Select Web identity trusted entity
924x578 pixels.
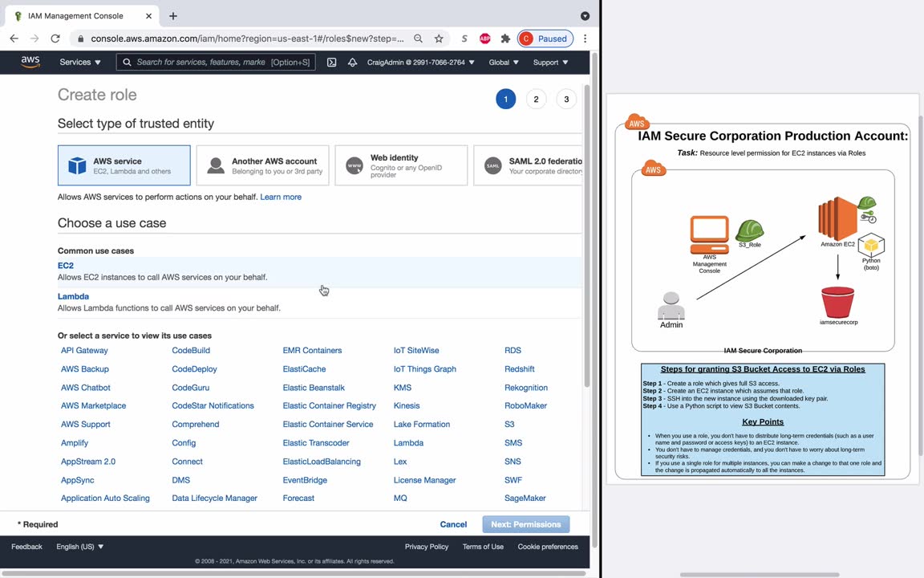pyautogui.click(x=401, y=165)
